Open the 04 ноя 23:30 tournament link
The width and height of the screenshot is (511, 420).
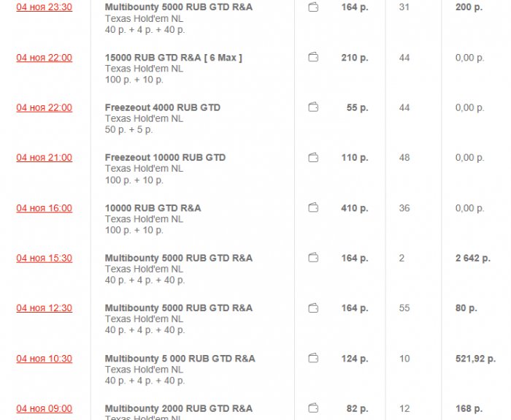[x=45, y=7]
